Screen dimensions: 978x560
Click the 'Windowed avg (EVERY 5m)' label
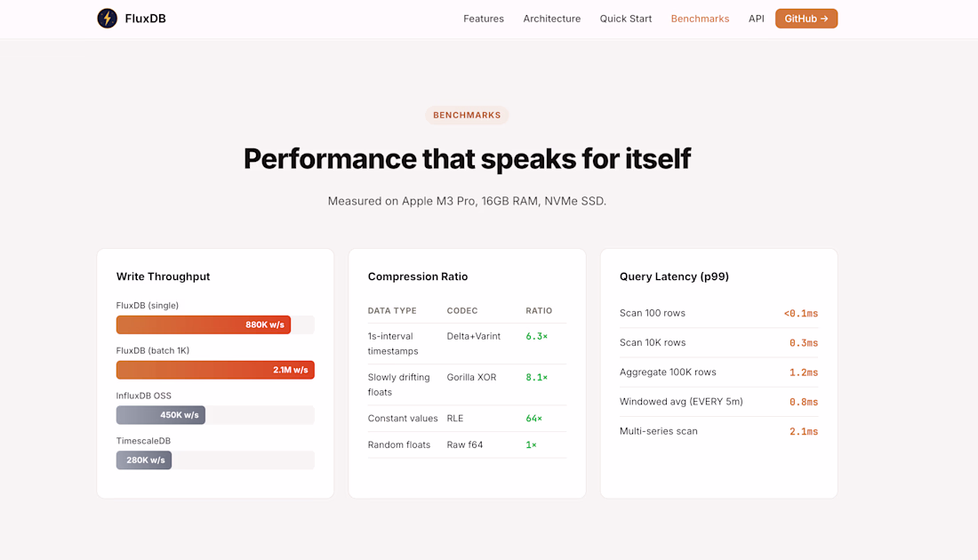pos(681,402)
